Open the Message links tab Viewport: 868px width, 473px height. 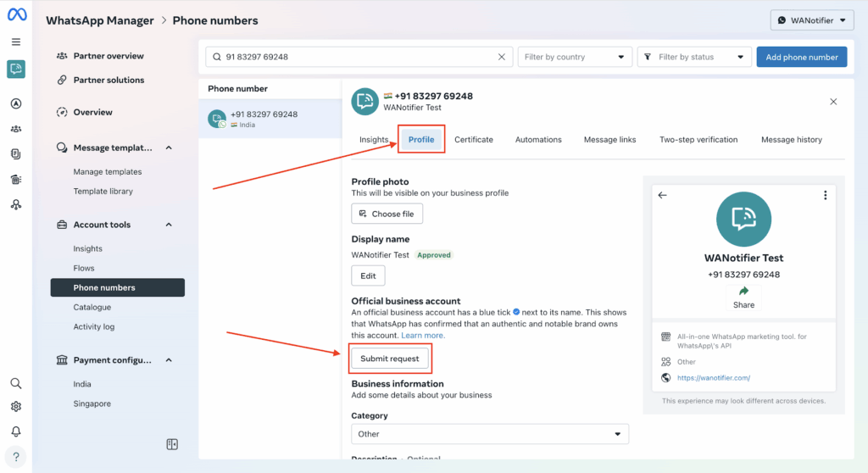tap(609, 140)
